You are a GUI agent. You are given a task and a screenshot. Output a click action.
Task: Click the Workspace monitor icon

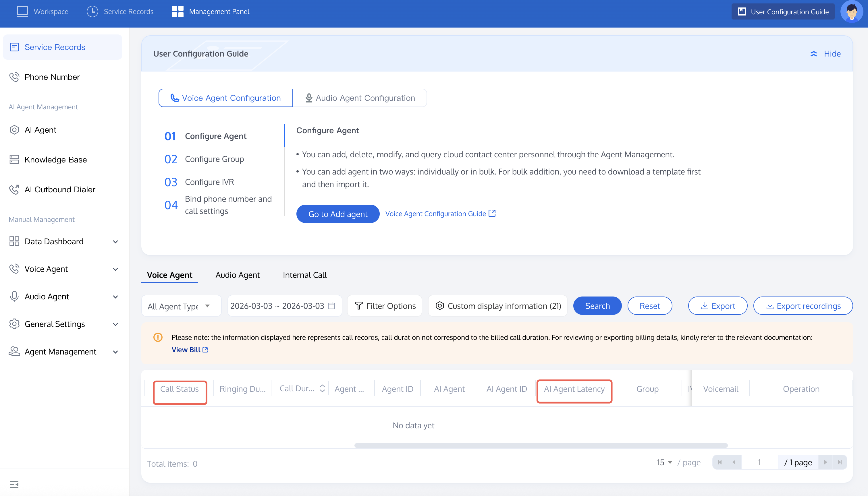pos(22,11)
